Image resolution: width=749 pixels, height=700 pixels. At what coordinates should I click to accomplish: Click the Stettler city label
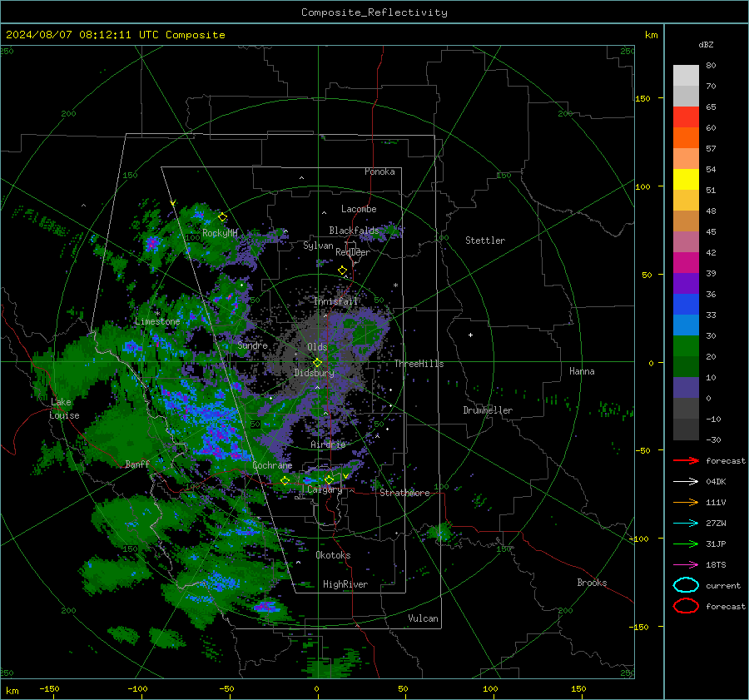(485, 241)
